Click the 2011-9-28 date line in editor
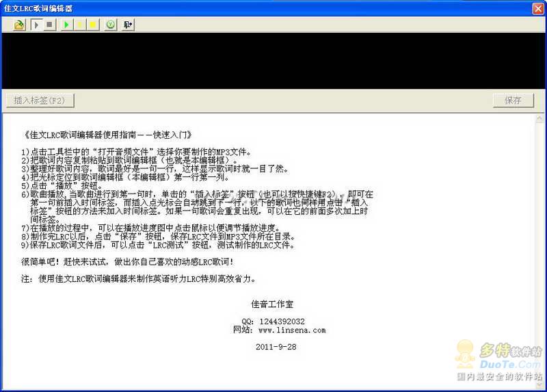Image resolution: width=547 pixels, height=392 pixels. [x=276, y=347]
